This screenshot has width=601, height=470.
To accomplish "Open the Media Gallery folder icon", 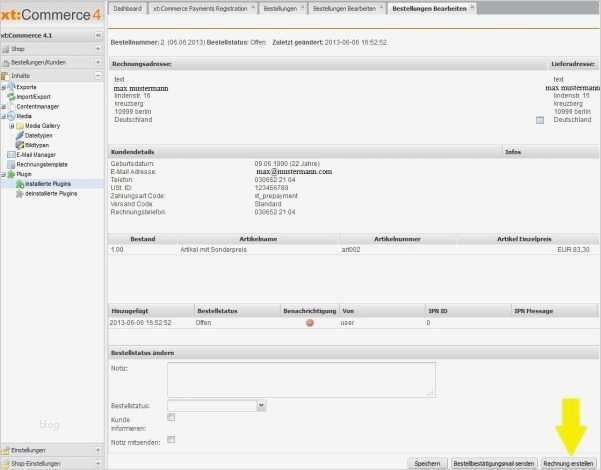I will 20,126.
